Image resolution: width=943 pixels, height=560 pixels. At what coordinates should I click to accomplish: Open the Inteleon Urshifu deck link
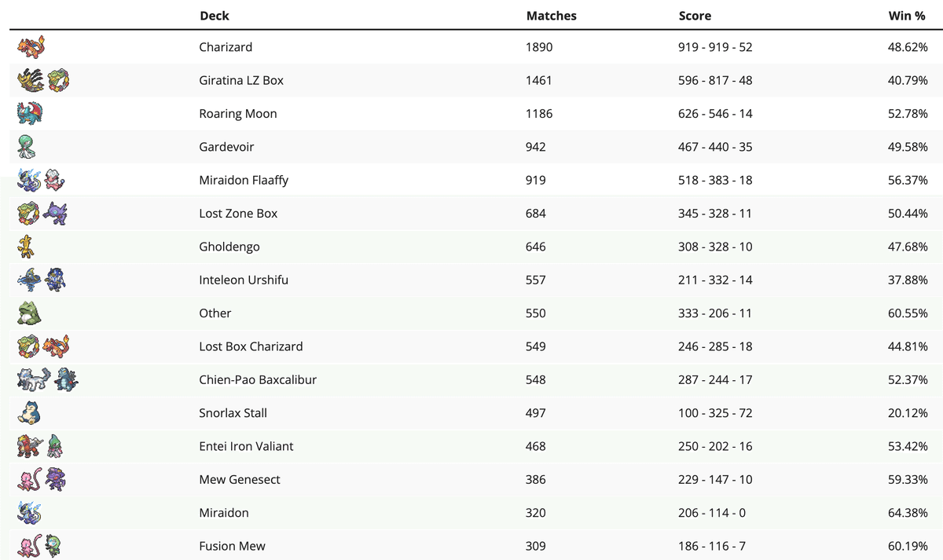(244, 280)
